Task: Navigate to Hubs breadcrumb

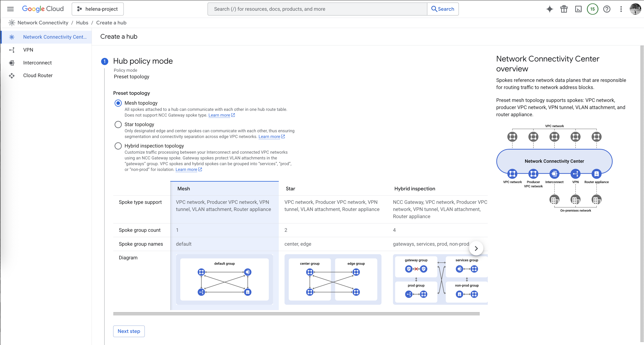Action: click(82, 23)
